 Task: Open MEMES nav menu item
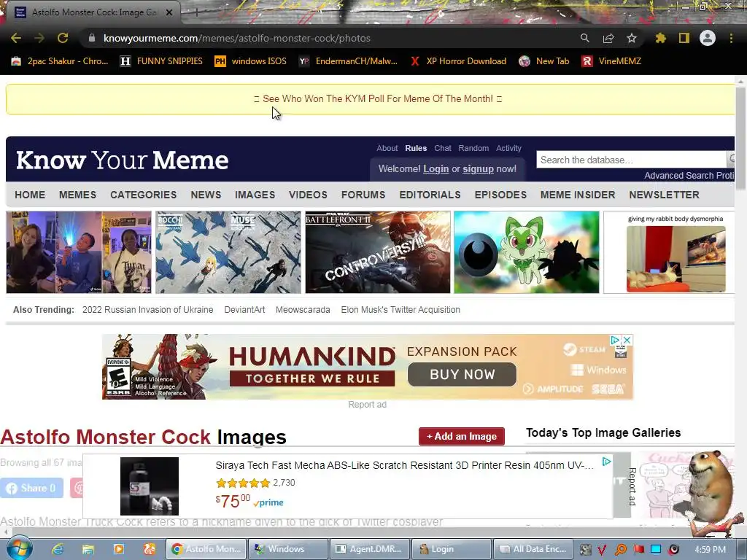tap(77, 195)
